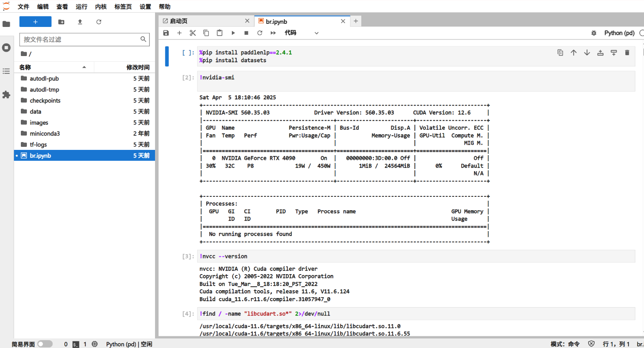Sort files by 修改时间 column header
The height and width of the screenshot is (348, 644).
125,67
